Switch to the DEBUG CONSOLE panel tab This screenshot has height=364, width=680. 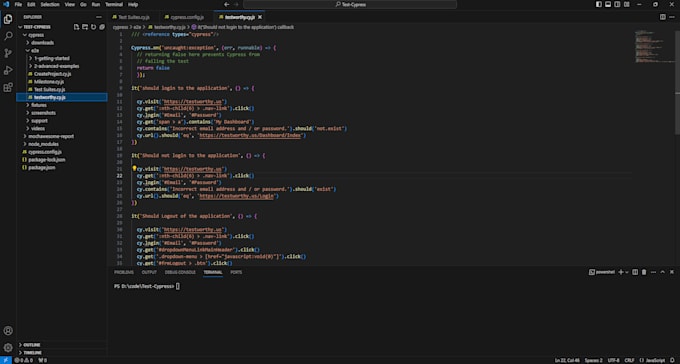(180, 272)
